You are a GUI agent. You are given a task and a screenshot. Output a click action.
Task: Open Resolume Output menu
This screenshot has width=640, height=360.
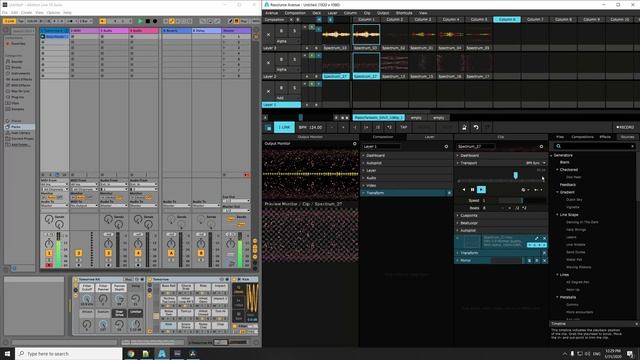click(x=383, y=13)
